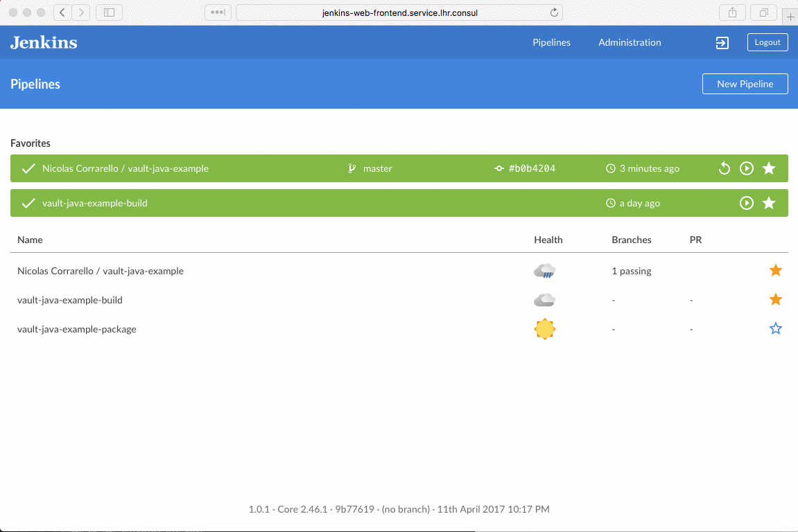Click the Logout button
Image resolution: width=798 pixels, height=532 pixels.
[x=767, y=42]
